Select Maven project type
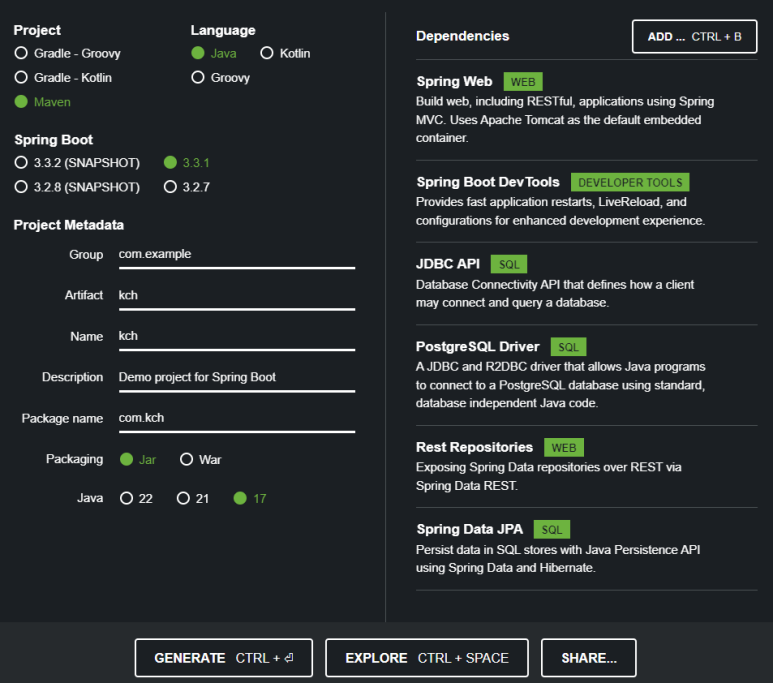Image resolution: width=773 pixels, height=683 pixels. coord(43,102)
